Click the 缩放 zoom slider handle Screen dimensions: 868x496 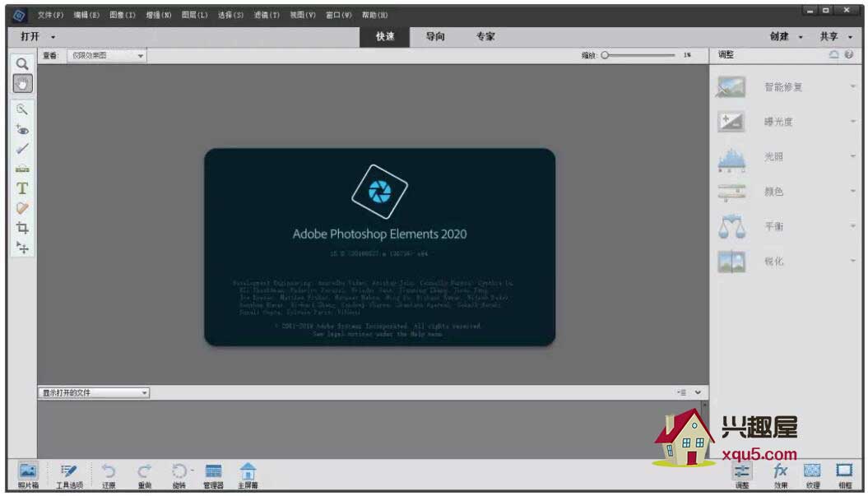click(605, 55)
